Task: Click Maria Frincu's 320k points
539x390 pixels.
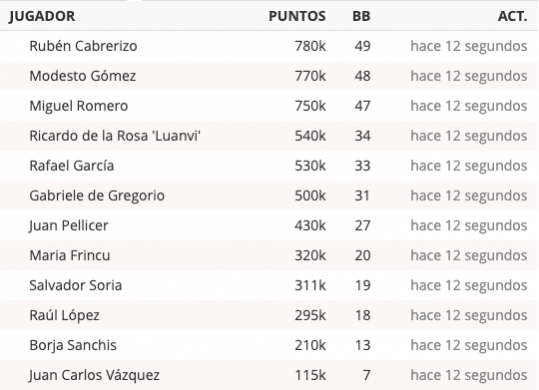Action: (310, 255)
